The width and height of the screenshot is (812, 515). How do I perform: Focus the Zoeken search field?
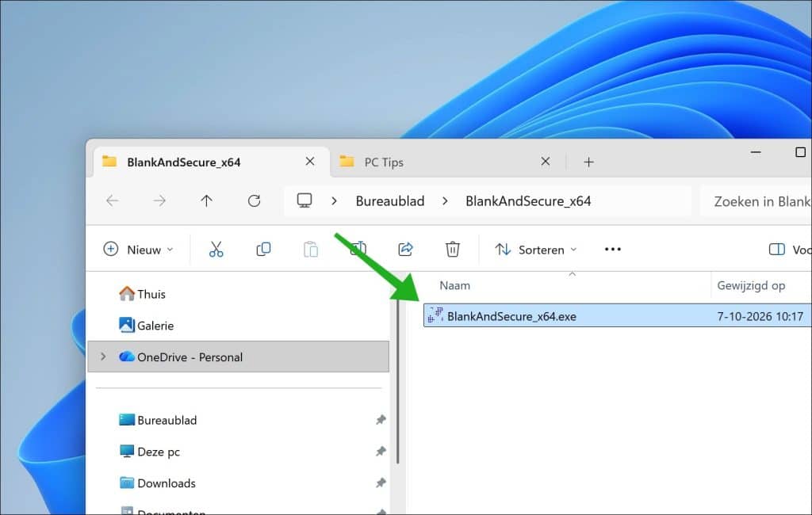756,200
